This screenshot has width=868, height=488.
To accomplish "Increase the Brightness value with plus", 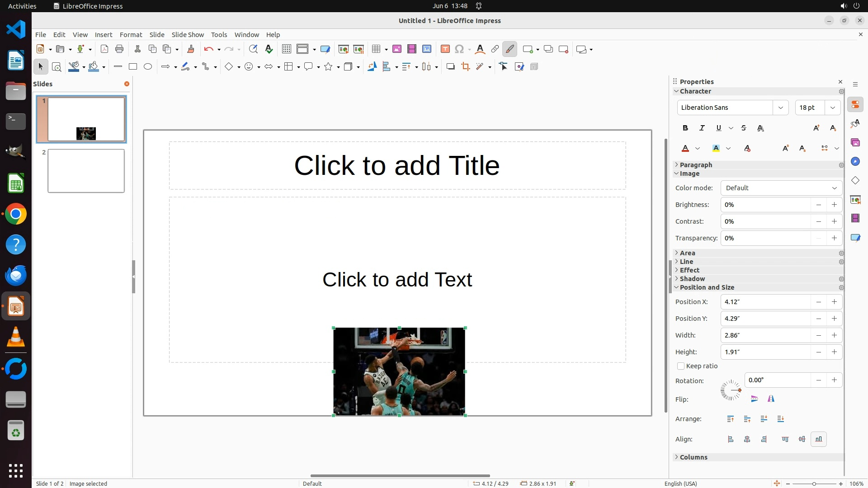I will point(834,205).
